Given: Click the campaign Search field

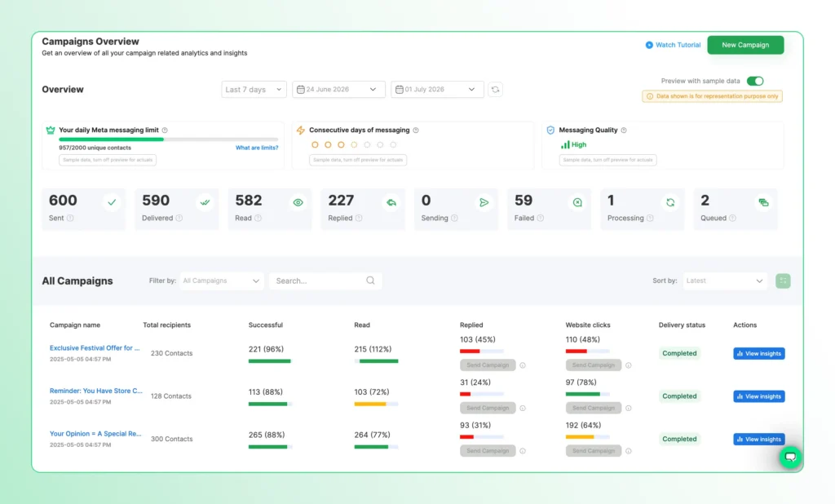Looking at the screenshot, I should pyautogui.click(x=325, y=281).
